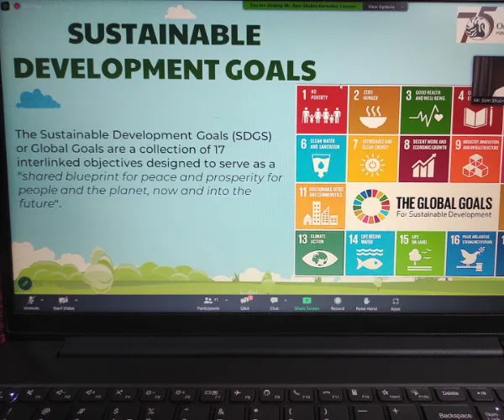Click the Climate Action goal 13 tile
Image resolution: width=504 pixels, height=420 pixels.
pos(319,253)
